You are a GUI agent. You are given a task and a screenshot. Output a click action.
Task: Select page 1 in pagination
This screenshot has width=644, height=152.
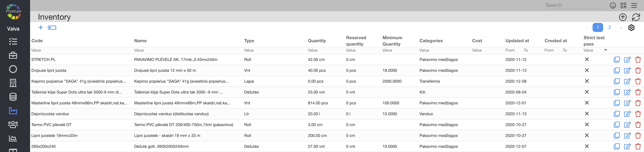tap(598, 28)
